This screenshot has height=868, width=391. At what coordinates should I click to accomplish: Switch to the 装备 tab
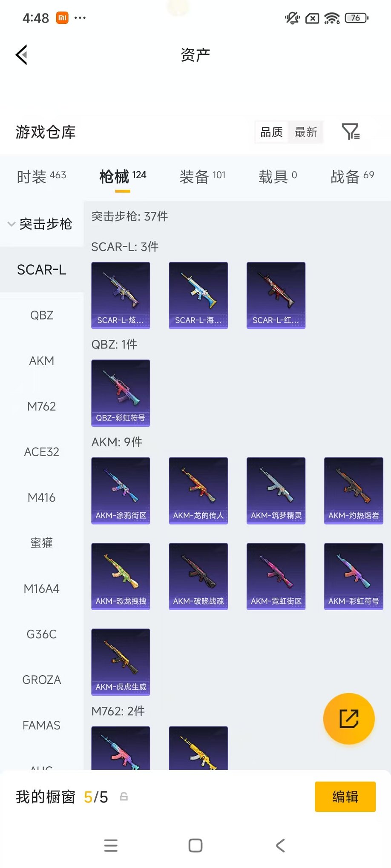click(x=202, y=177)
